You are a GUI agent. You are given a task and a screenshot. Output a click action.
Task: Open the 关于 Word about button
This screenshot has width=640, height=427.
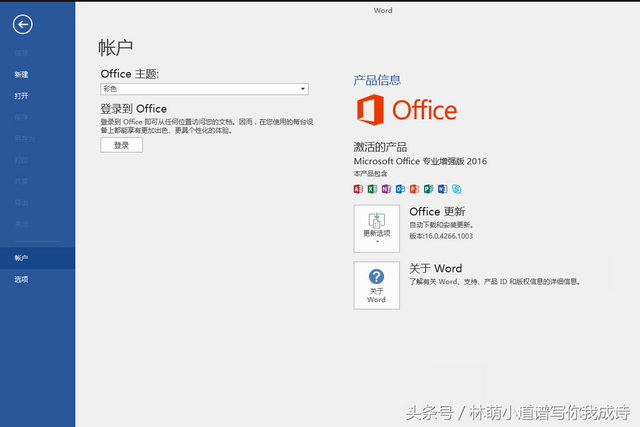pyautogui.click(x=376, y=285)
